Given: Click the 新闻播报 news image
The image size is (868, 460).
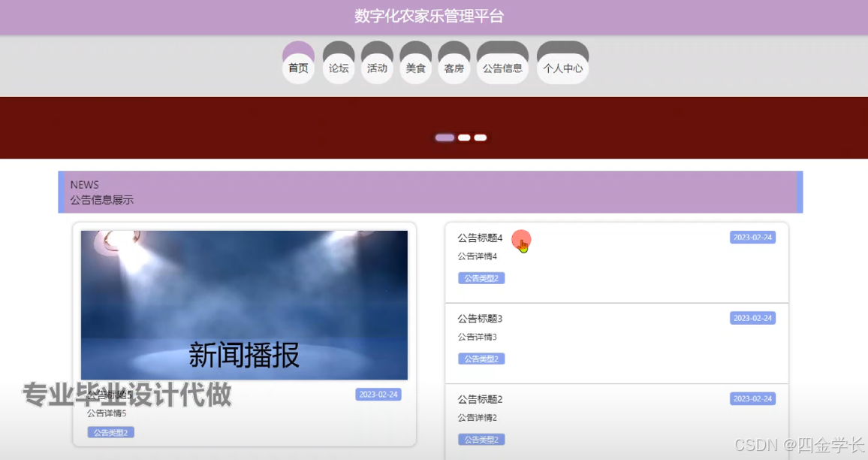Looking at the screenshot, I should [x=245, y=304].
